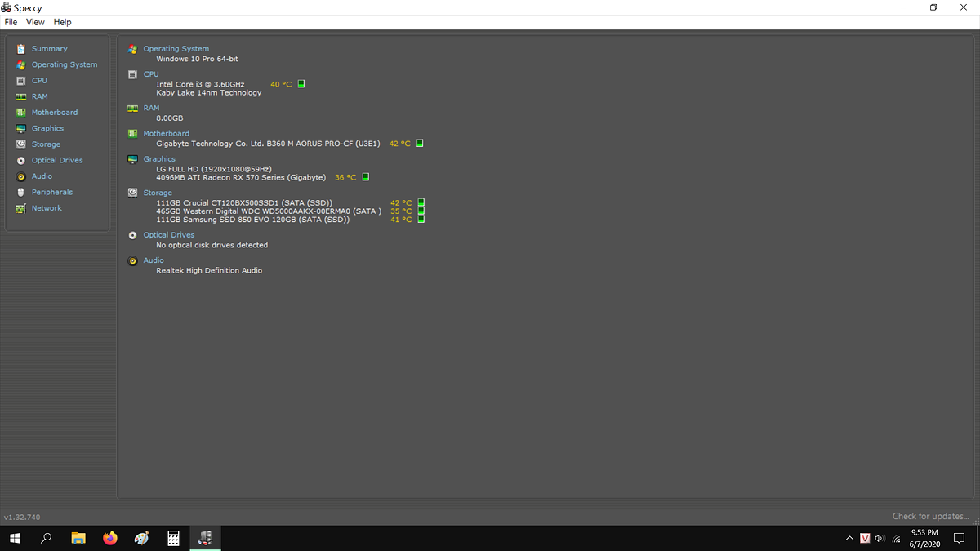Follow the RAM heading link in summary pane
The image size is (980, 551).
tap(151, 108)
